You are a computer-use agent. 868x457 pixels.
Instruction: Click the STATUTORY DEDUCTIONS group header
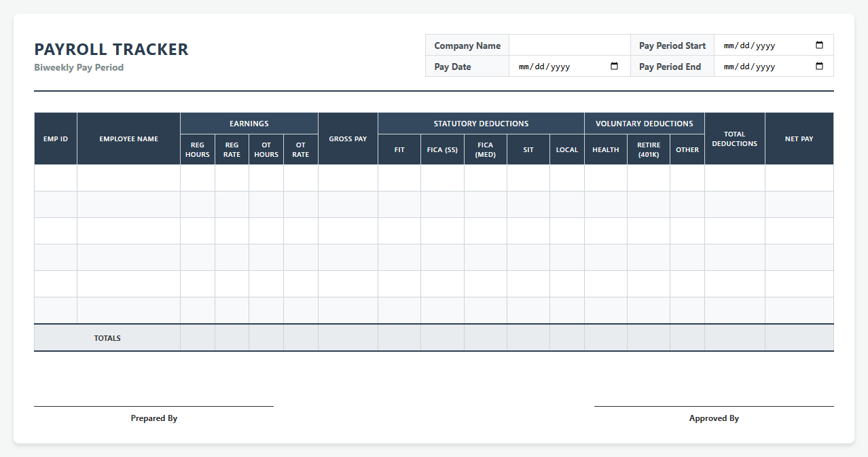tap(481, 124)
